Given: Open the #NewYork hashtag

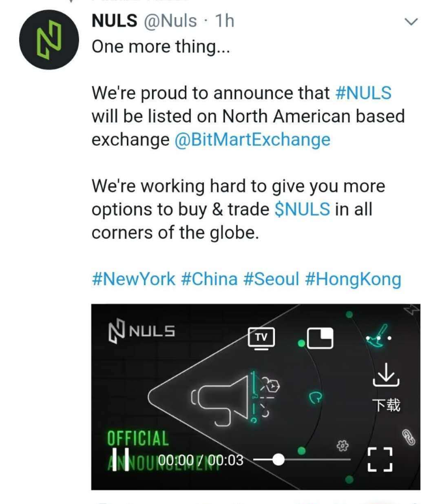Looking at the screenshot, I should pos(134,279).
